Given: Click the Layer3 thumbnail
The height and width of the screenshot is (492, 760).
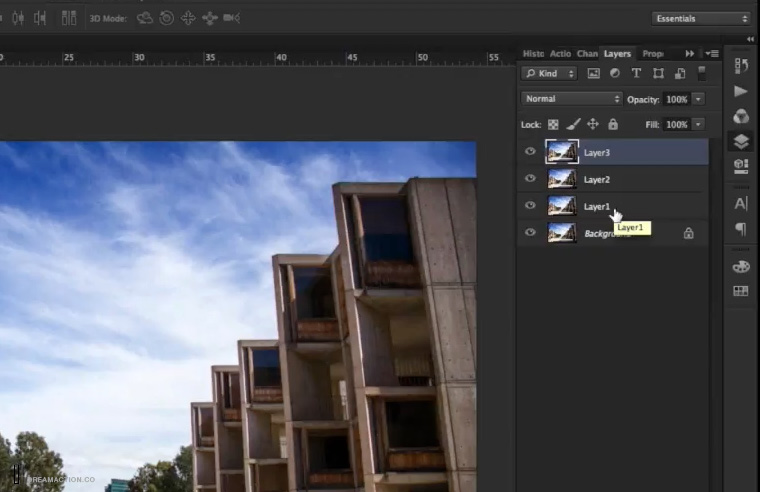Looking at the screenshot, I should (x=562, y=152).
